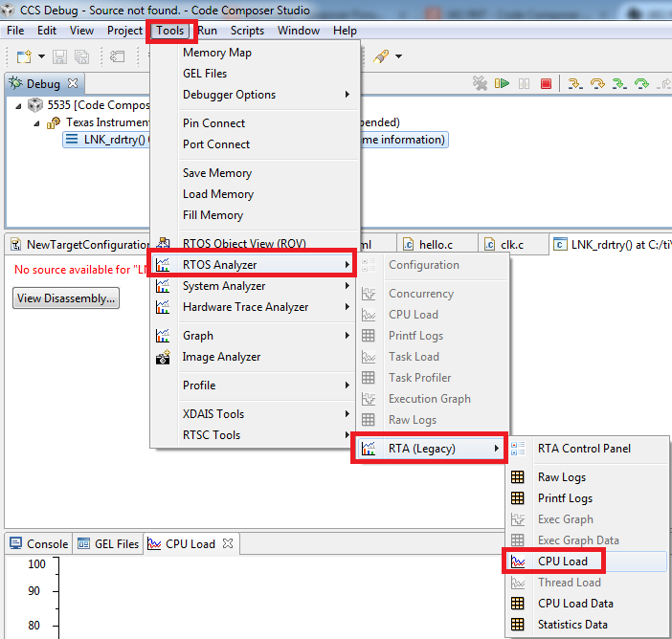Viewport: 672px width, 639px height.
Task: Select CPU Load in RTA Legacy submenu
Action: [x=588, y=562]
